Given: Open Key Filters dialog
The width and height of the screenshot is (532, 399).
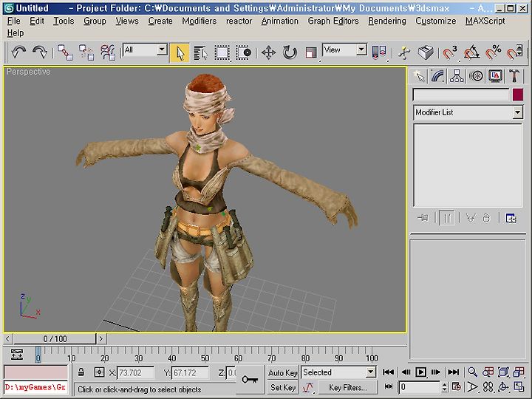Looking at the screenshot, I should (348, 387).
